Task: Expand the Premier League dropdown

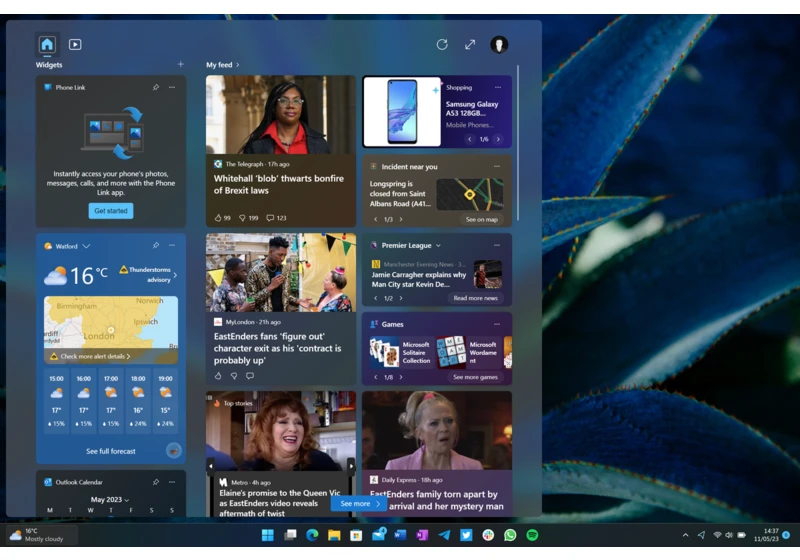Action: point(438,245)
